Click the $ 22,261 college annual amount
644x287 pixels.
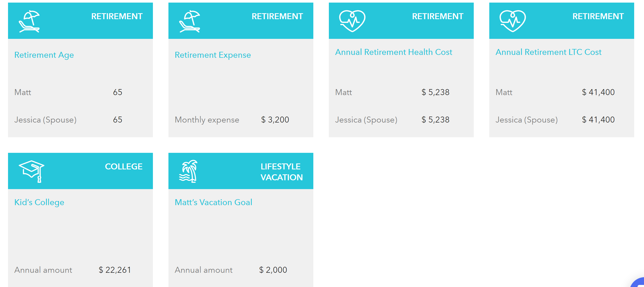click(115, 270)
